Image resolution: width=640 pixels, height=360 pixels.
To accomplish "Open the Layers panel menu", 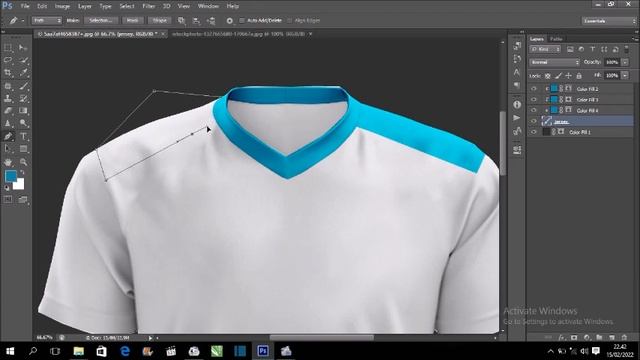I will (635, 39).
